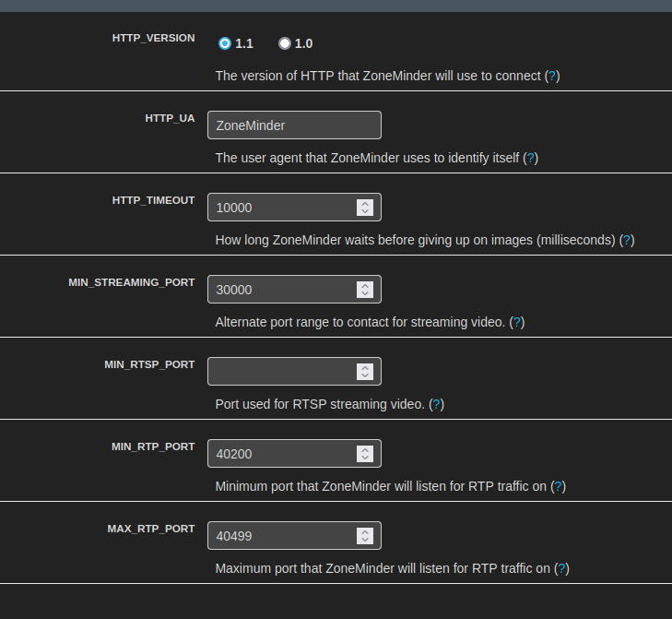This screenshot has width=672, height=619.
Task: Click the HTTP_UA text field containing ZoneMinder
Action: pos(294,125)
